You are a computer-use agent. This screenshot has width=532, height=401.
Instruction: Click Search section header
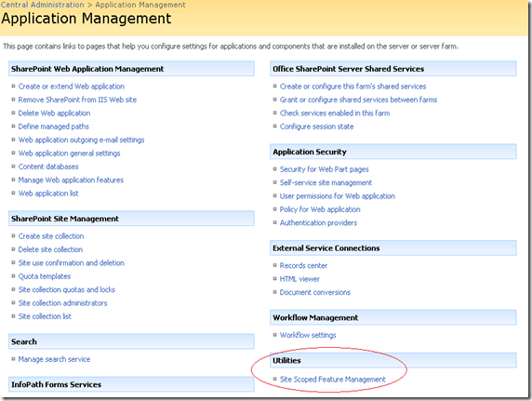(x=131, y=341)
